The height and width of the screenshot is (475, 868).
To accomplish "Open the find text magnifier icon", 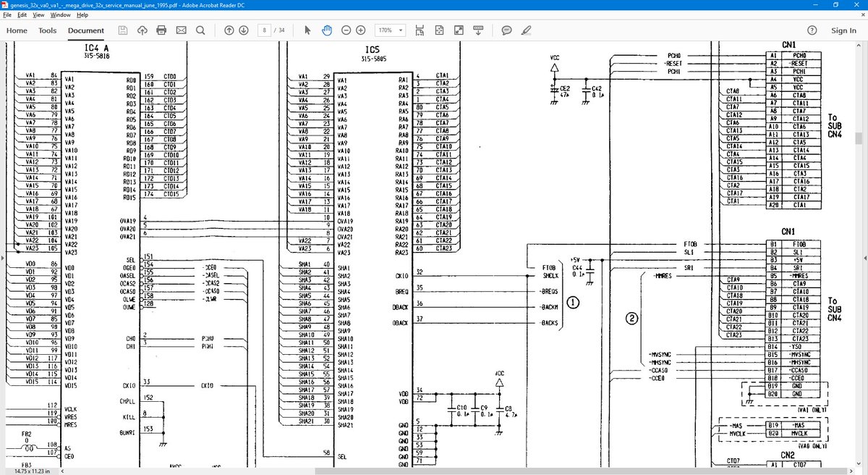I will point(200,30).
